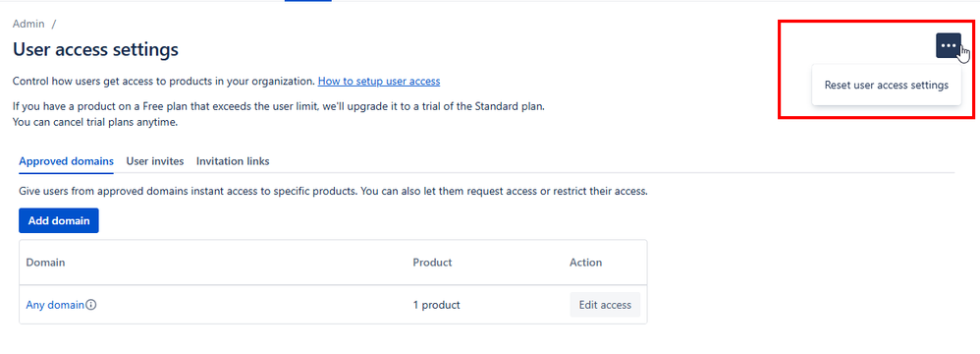Navigate to the Admin breadcrumb
Screen dimensions: 980x354
(x=28, y=24)
